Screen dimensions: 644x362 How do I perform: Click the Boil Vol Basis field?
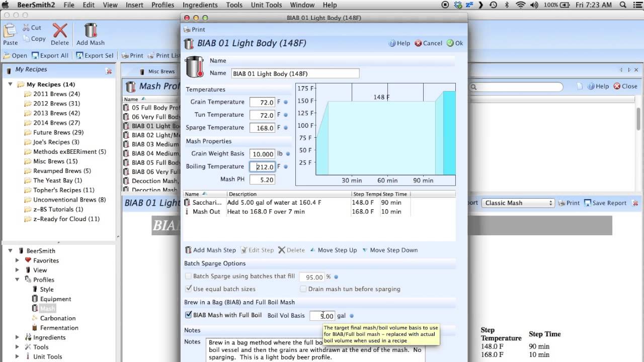[x=322, y=316]
